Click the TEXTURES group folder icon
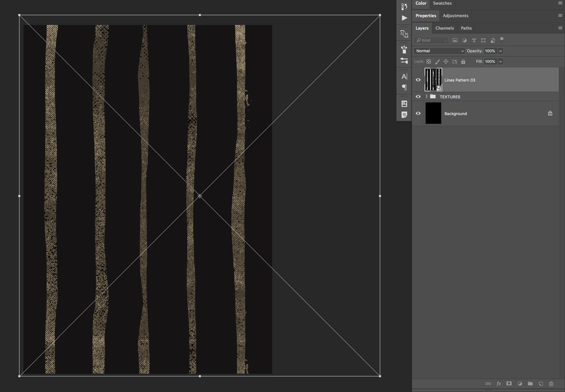This screenshot has height=392, width=565. (433, 96)
